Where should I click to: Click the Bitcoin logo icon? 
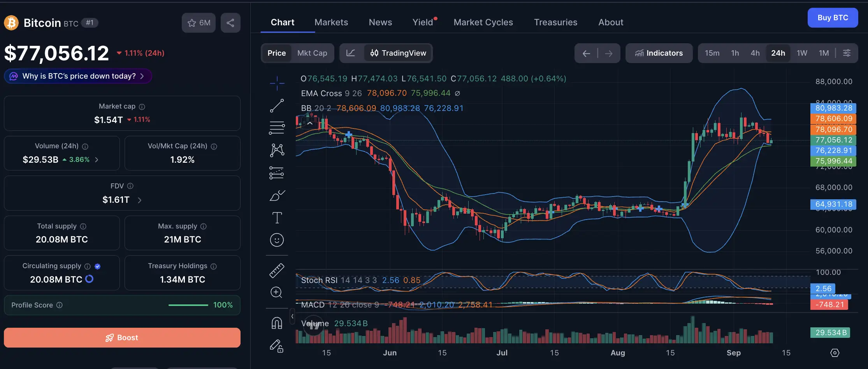[11, 23]
